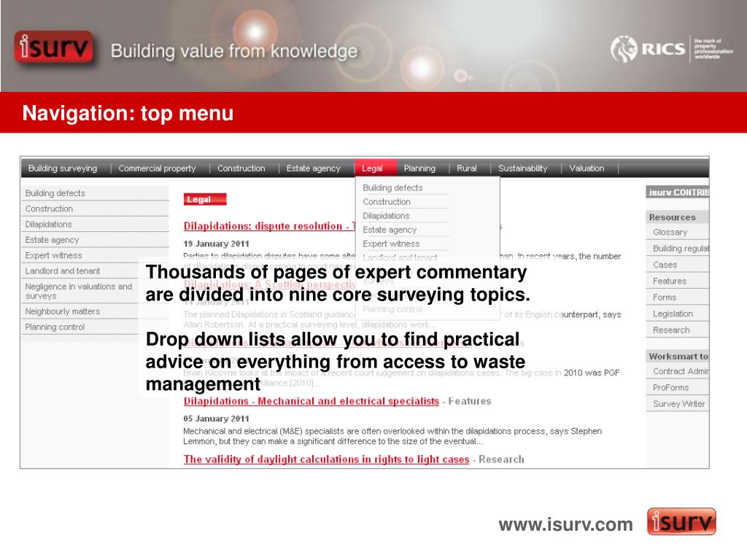Click the date text 19 January 2011
This screenshot has width=747, height=560.
tap(216, 244)
